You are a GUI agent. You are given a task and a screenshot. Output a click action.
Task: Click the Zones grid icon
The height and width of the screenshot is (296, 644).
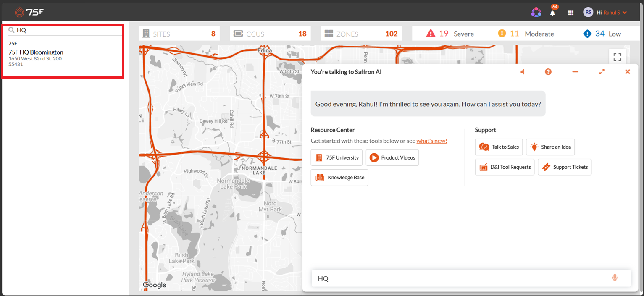tap(329, 34)
